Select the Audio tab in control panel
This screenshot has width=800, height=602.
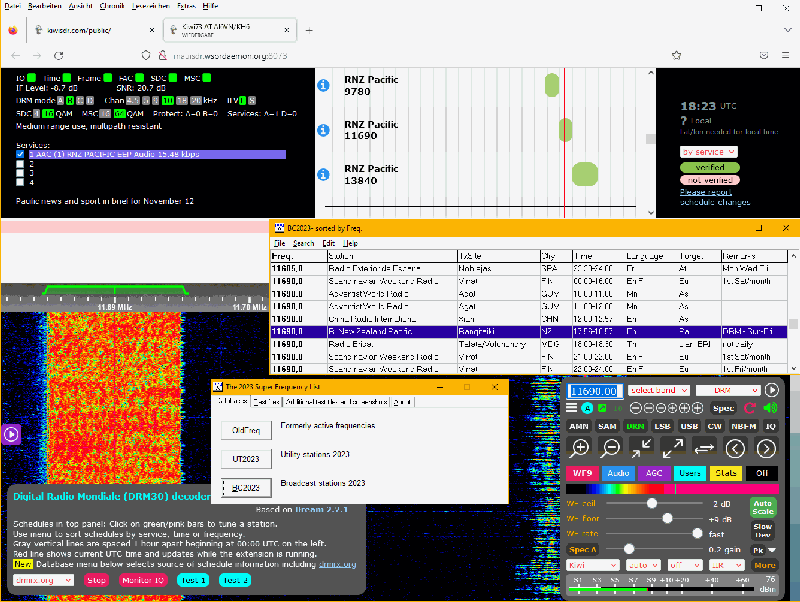click(619, 473)
